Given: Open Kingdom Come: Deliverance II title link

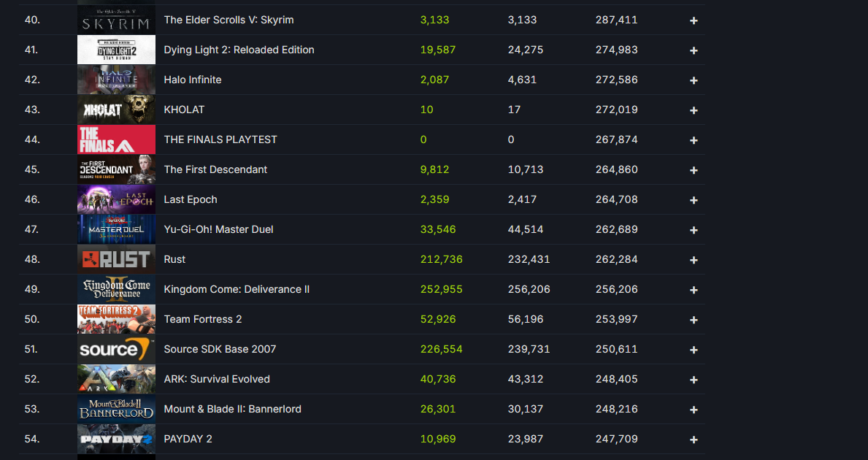Looking at the screenshot, I should tap(237, 289).
